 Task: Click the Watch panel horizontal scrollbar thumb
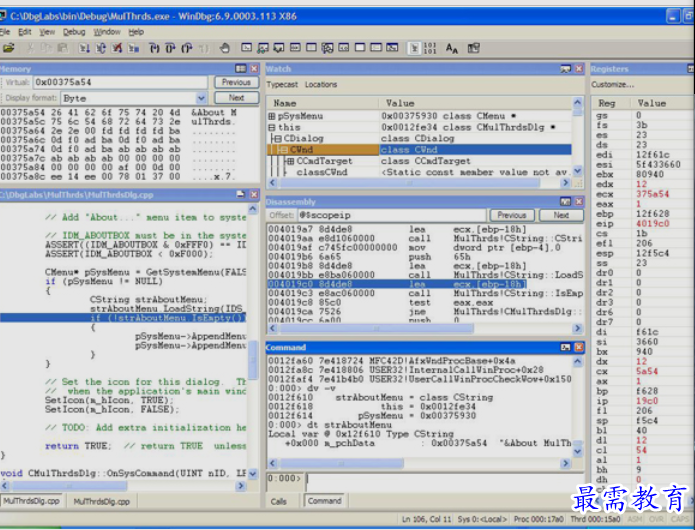click(x=410, y=183)
